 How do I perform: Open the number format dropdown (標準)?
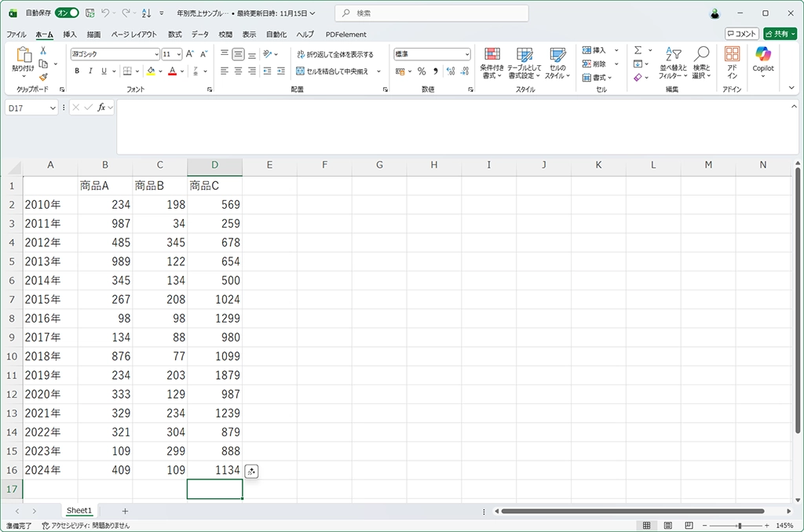coord(467,54)
